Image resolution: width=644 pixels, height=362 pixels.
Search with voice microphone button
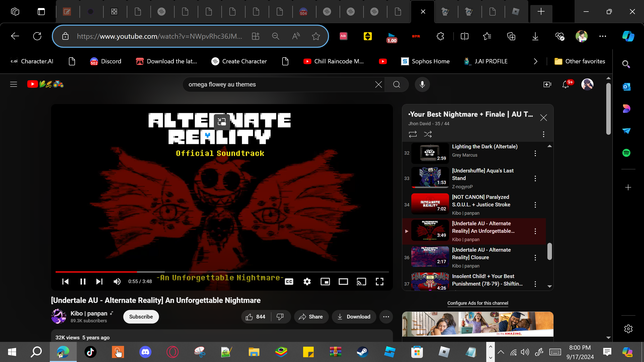pyautogui.click(x=422, y=84)
